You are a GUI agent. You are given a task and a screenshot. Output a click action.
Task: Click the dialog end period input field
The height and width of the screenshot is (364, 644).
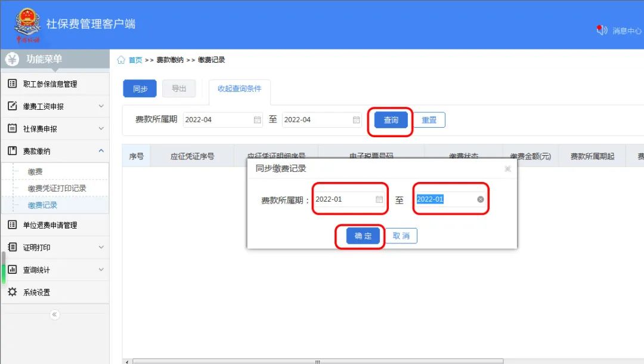coord(444,199)
